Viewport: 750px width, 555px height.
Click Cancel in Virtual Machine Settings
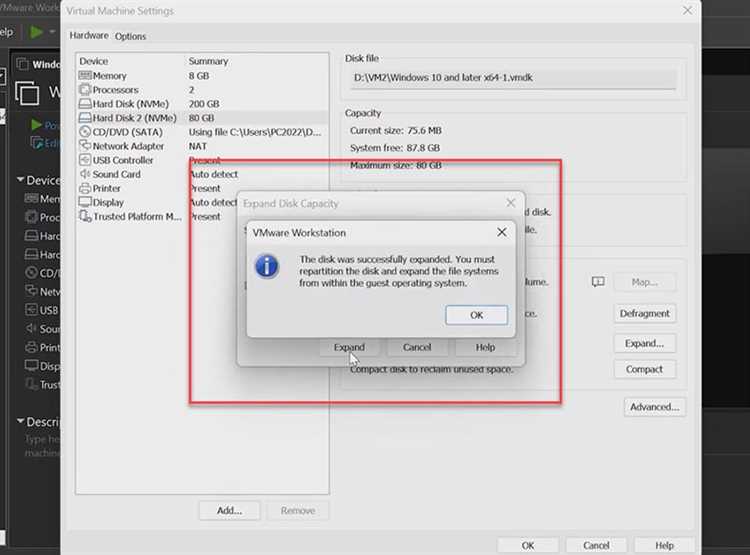pos(596,545)
